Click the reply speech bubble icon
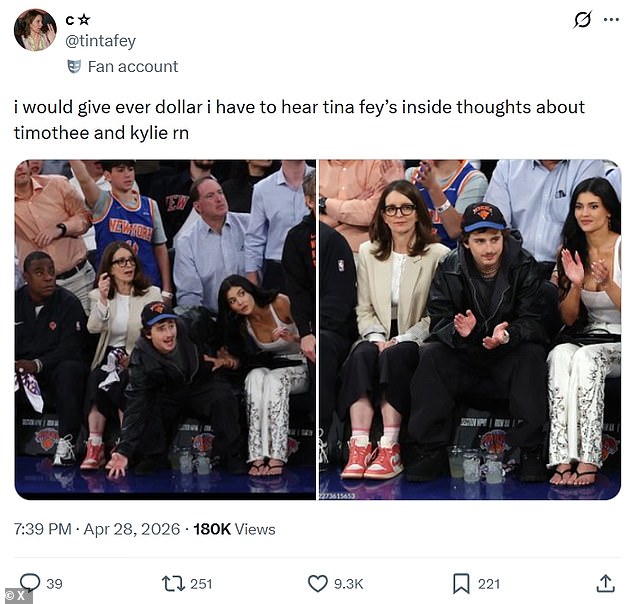 pos(30,583)
